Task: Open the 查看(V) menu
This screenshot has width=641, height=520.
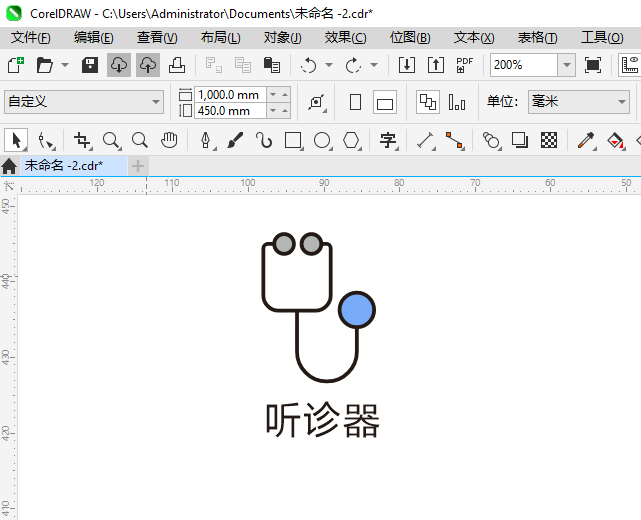Action: 157,38
